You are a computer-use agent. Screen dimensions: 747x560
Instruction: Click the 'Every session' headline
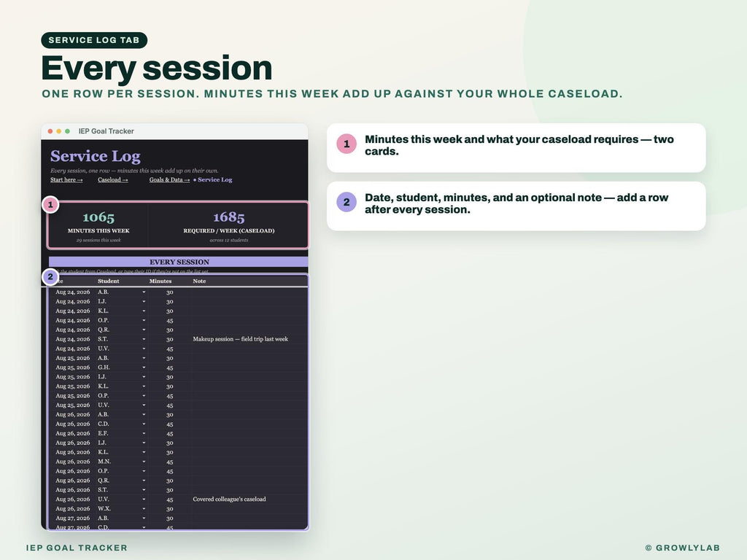click(x=157, y=68)
